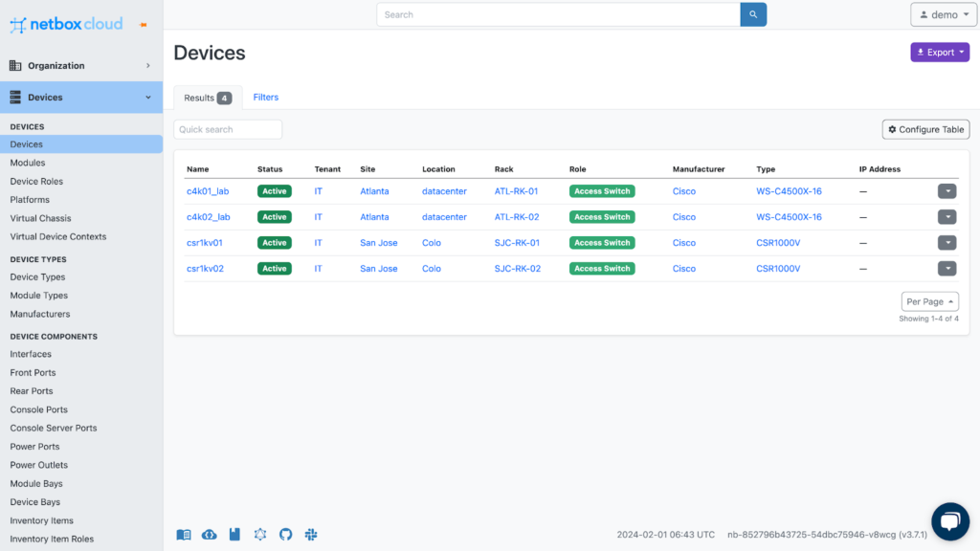Viewport: 980px width, 551px height.
Task: Open the GitHub icon link in footer
Action: click(285, 535)
